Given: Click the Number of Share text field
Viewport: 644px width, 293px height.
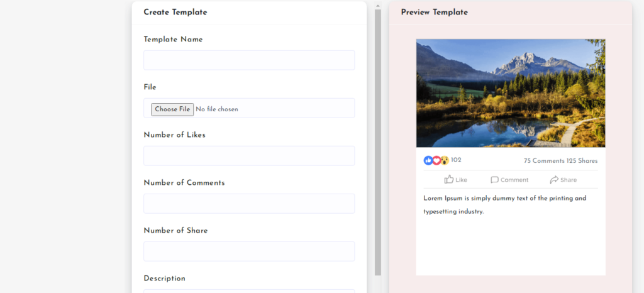Looking at the screenshot, I should tap(249, 252).
